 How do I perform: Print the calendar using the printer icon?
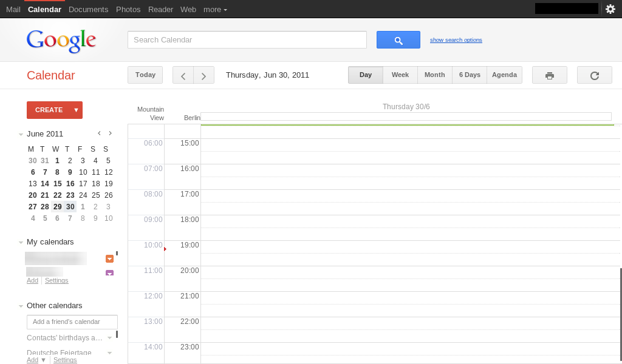pyautogui.click(x=549, y=75)
